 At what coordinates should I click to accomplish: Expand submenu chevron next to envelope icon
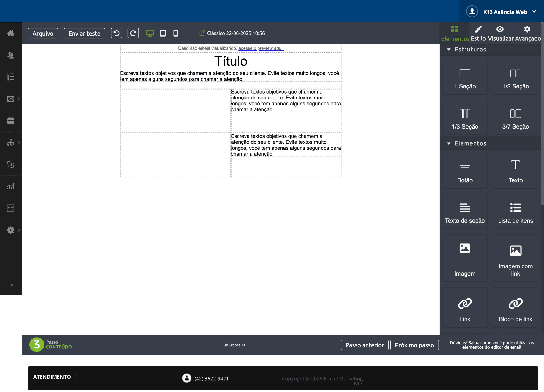(x=19, y=99)
